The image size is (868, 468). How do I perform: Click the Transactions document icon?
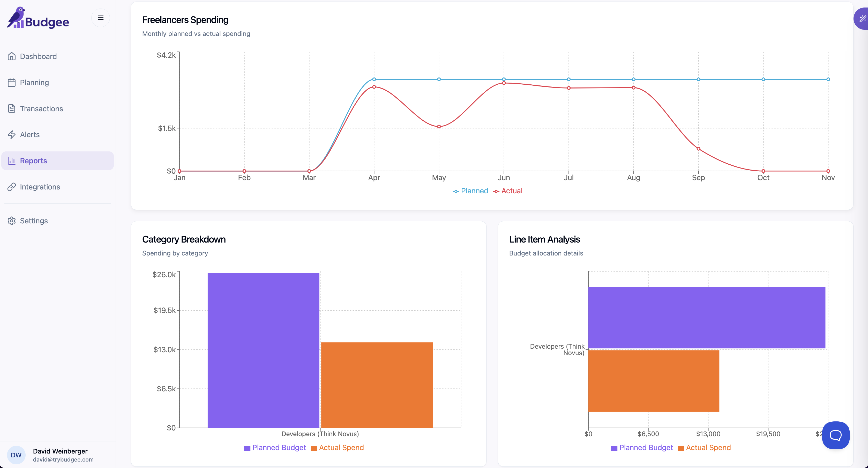coord(11,108)
